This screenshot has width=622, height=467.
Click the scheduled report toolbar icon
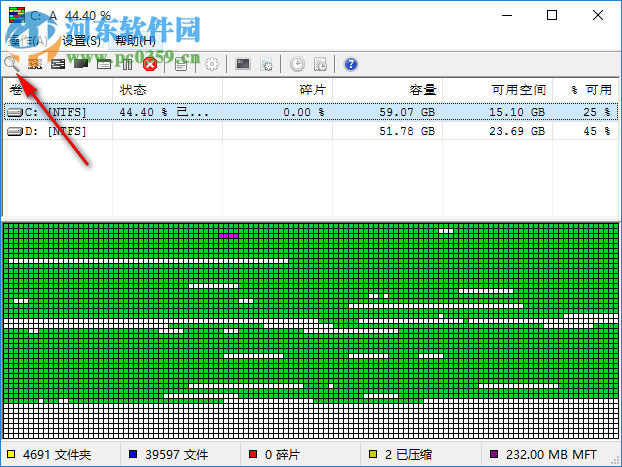pyautogui.click(x=320, y=64)
